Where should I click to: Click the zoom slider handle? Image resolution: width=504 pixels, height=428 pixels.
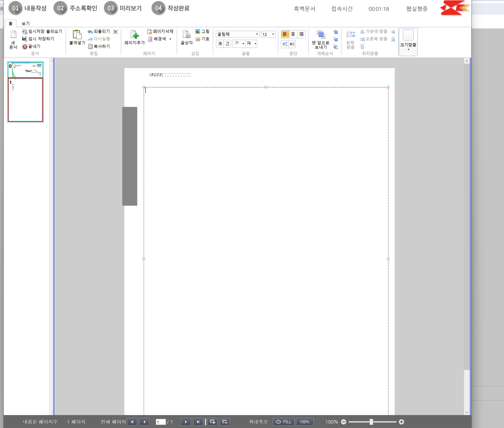pos(371,422)
